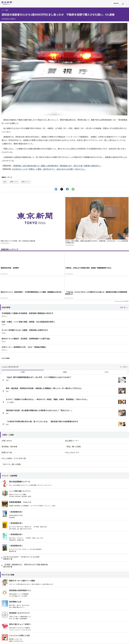Switch ranking to 3日間 tab
The image size is (129, 644).
(23, 372)
